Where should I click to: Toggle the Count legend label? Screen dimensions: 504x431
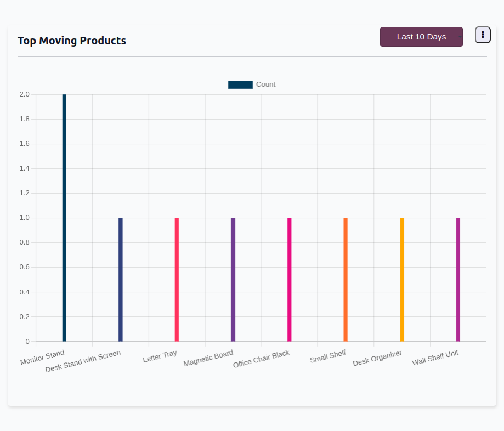click(265, 84)
